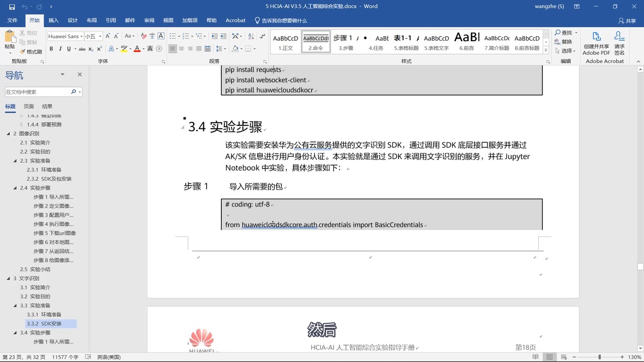Click the Increase Indent icon
Image resolution: width=644 pixels, height=362 pixels.
coord(223,36)
